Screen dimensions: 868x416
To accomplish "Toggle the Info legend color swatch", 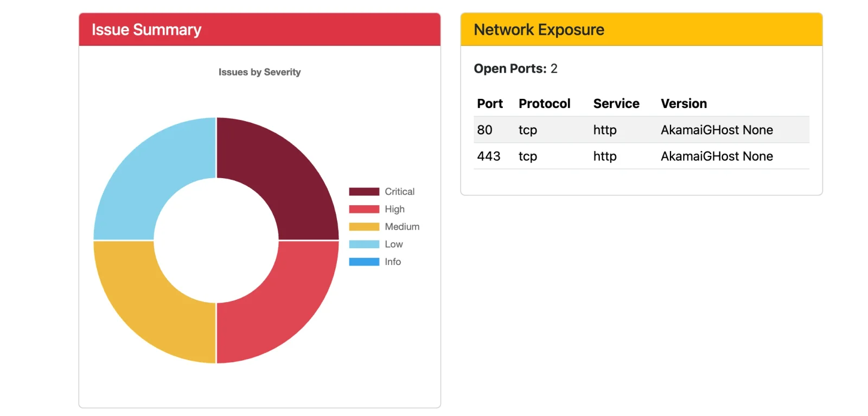I will [x=364, y=262].
